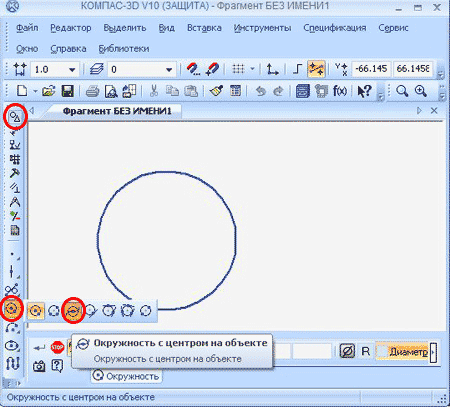Expand the layer 0 dropdown
Viewport: 450px width, 407px height.
click(169, 70)
